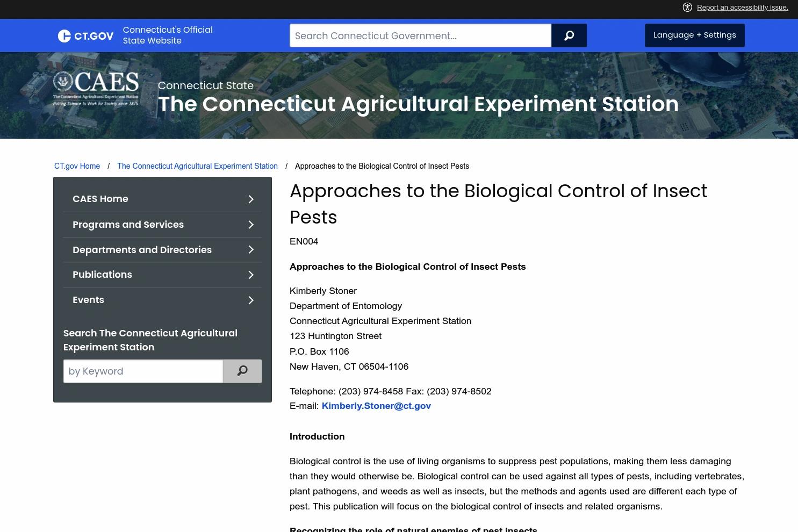
Task: Click the Kimberly Stoner author name
Action: point(323,291)
